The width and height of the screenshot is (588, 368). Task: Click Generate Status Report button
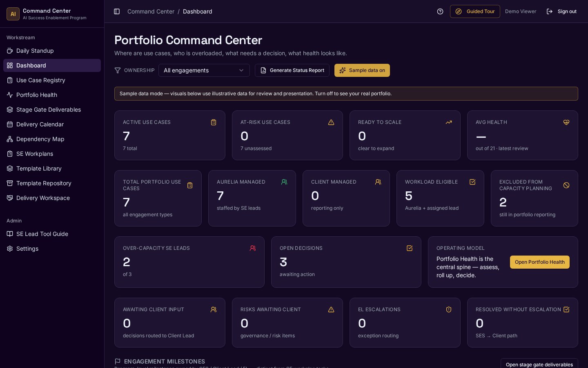pos(292,70)
